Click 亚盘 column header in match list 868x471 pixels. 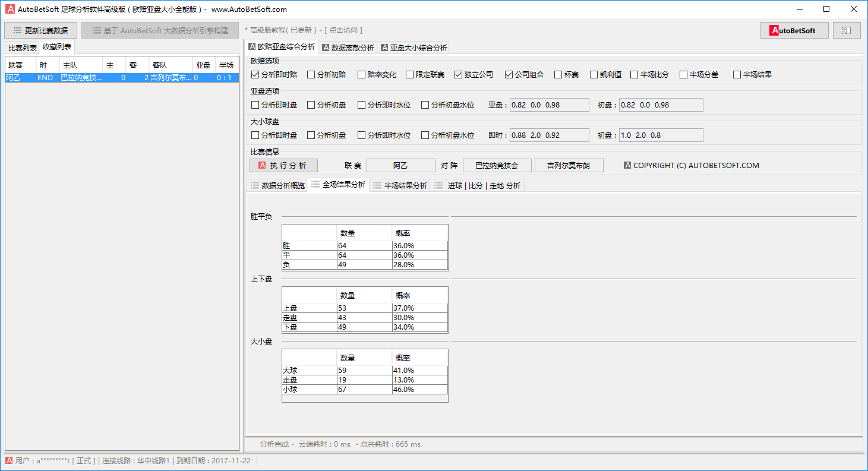tap(204, 65)
